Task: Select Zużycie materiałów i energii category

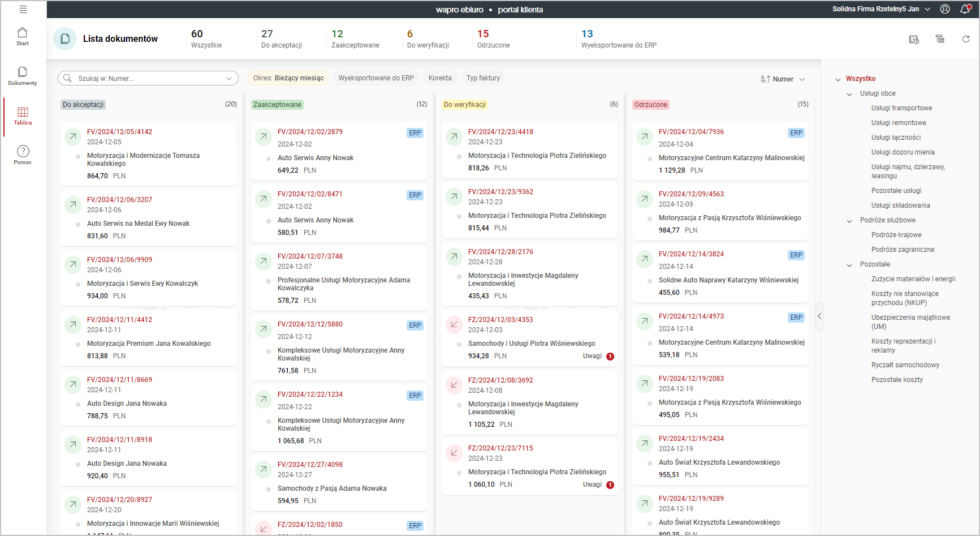Action: (913, 279)
